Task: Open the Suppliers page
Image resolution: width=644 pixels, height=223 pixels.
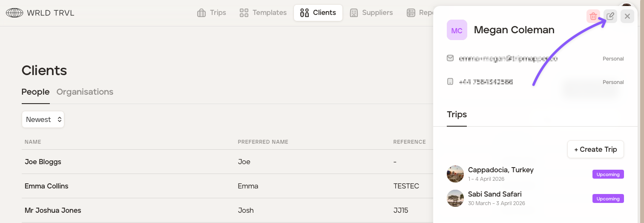Action: pyautogui.click(x=371, y=13)
